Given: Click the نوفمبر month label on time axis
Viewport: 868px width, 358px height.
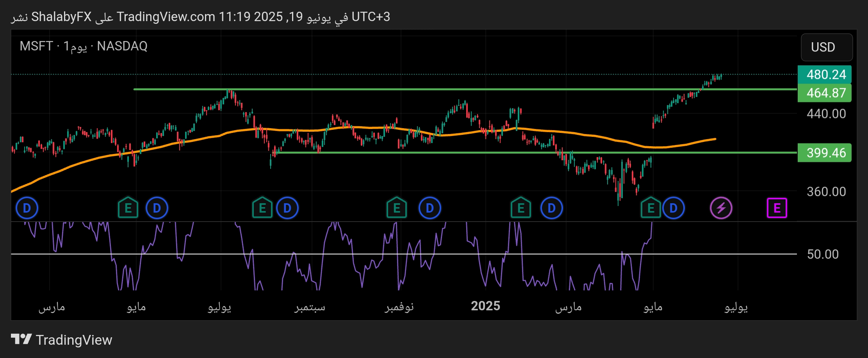Looking at the screenshot, I should (x=399, y=307).
